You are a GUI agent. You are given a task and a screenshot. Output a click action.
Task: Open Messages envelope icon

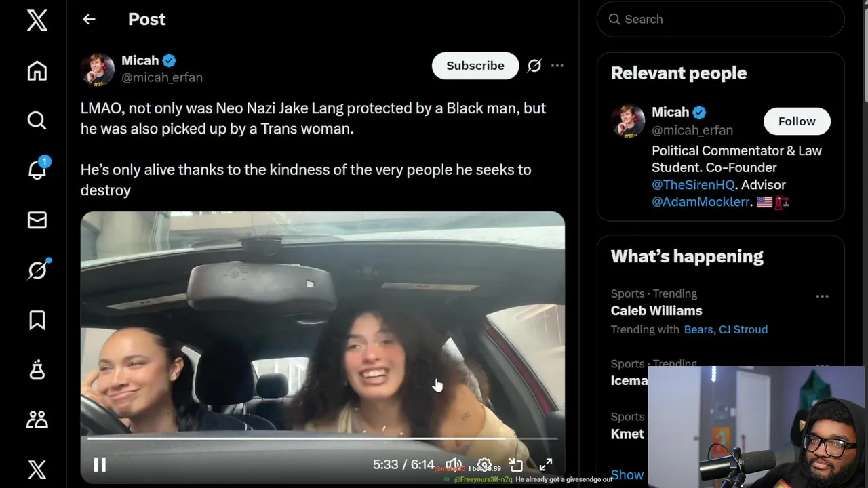click(37, 220)
